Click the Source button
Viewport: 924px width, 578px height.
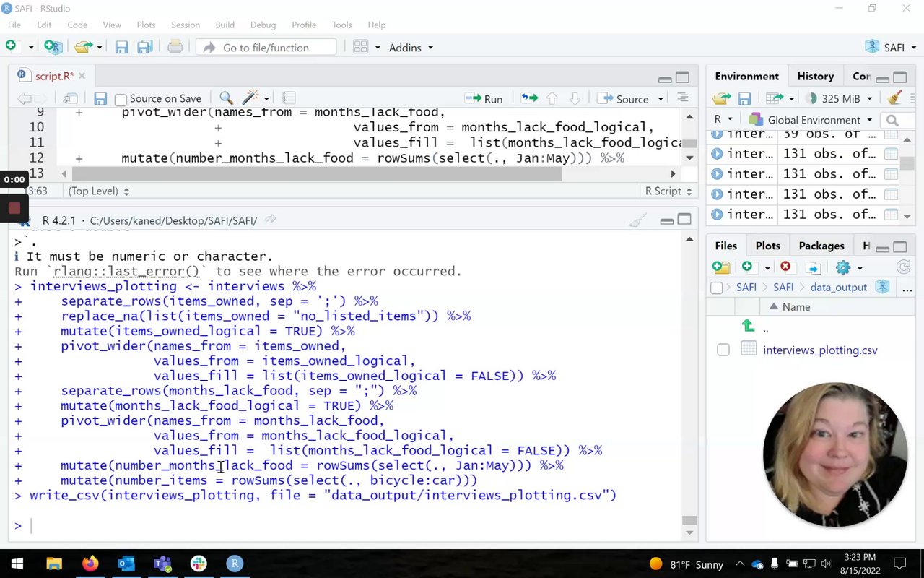pyautogui.click(x=623, y=99)
